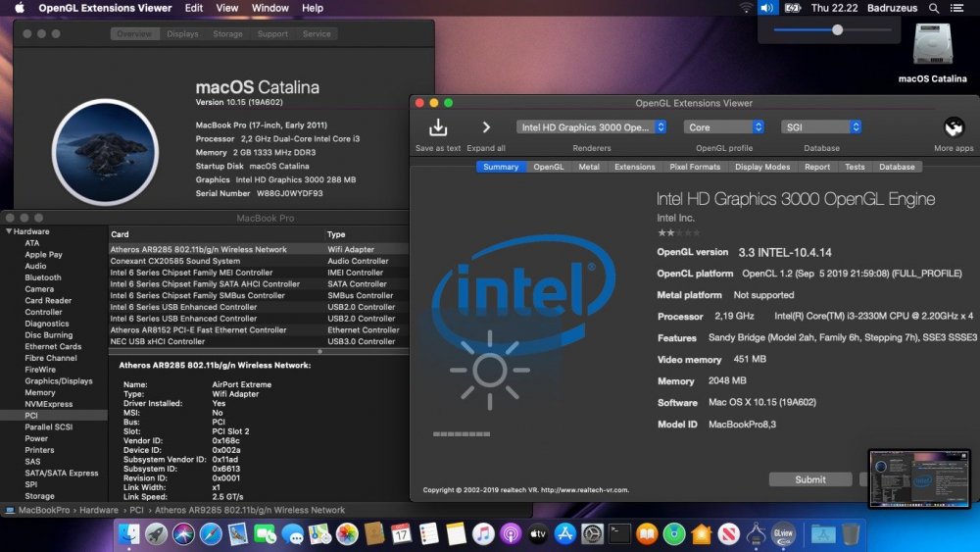Open the View menu in menu bar
This screenshot has height=552, width=980.
[227, 8]
